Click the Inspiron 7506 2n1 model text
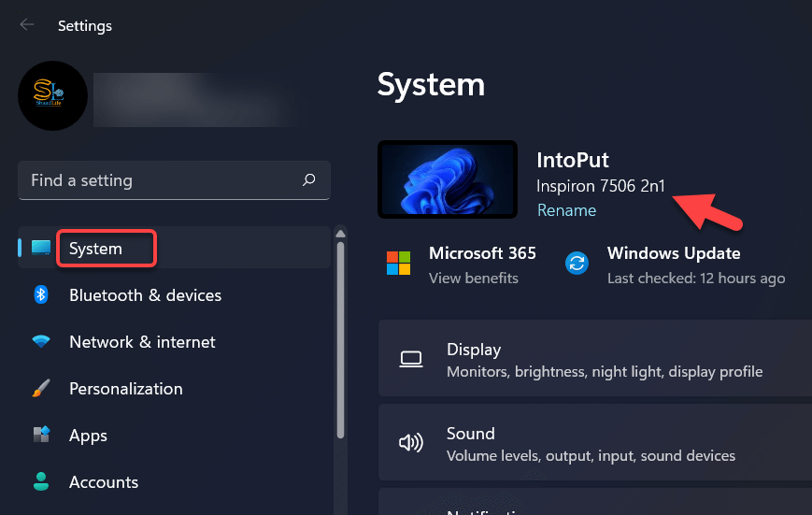 click(601, 186)
